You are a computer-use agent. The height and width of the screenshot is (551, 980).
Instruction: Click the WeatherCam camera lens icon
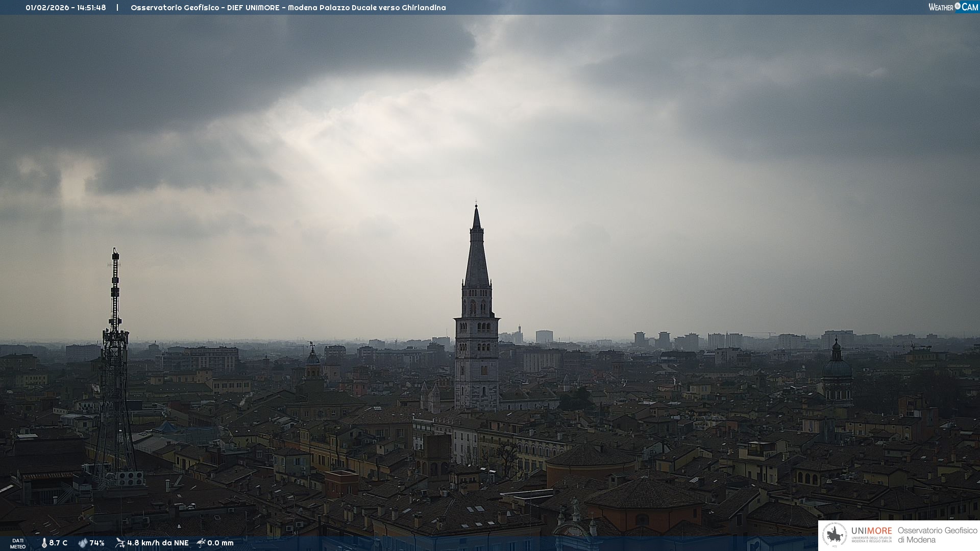point(958,6)
